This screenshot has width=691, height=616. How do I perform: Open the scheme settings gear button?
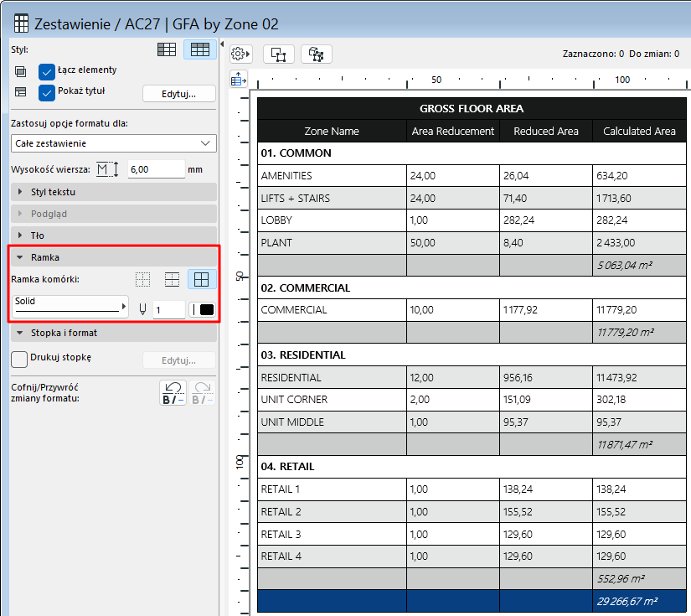(x=240, y=54)
